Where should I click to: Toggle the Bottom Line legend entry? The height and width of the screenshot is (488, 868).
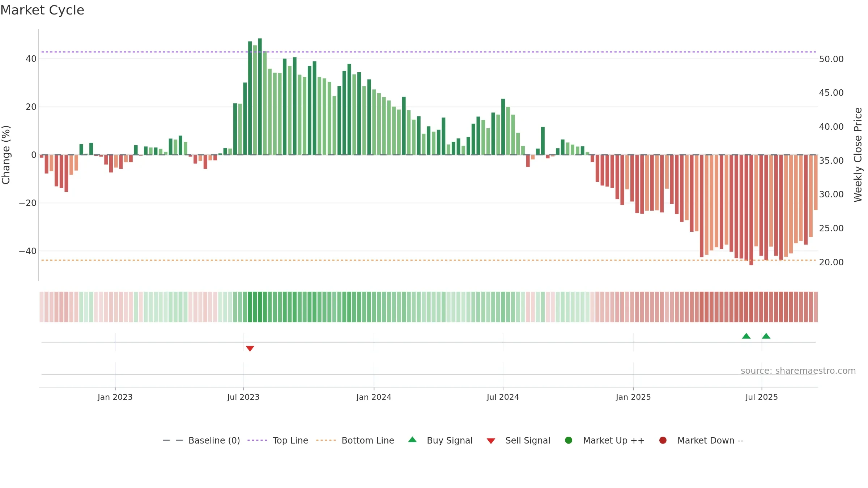355,440
